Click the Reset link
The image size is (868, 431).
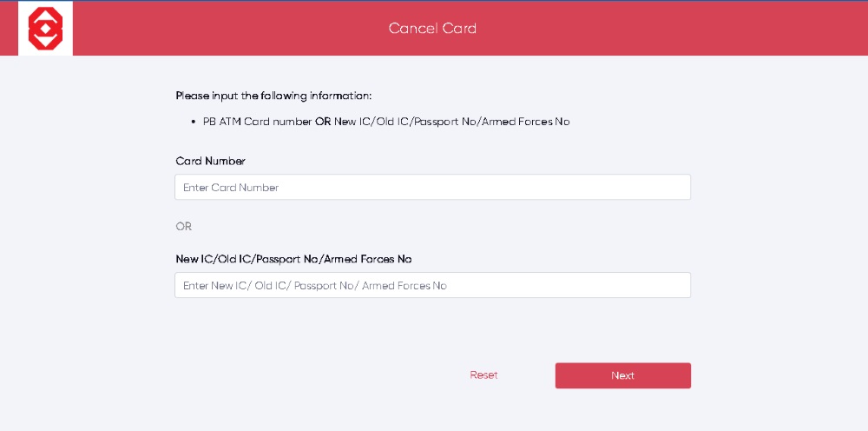(x=483, y=375)
